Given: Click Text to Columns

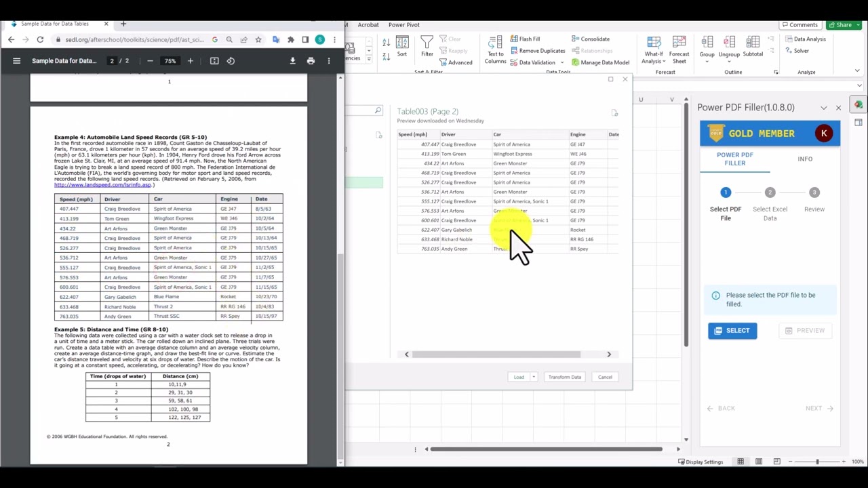Looking at the screenshot, I should pos(495,50).
